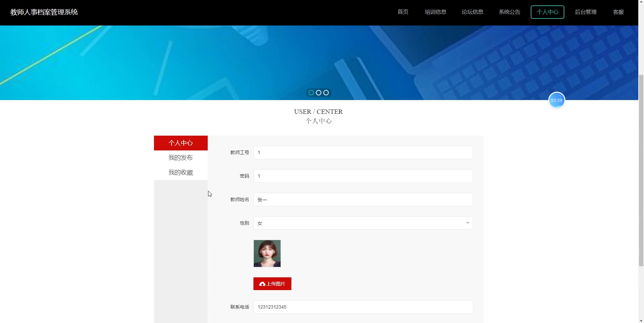Focus the 教师工号 input field

(x=363, y=152)
